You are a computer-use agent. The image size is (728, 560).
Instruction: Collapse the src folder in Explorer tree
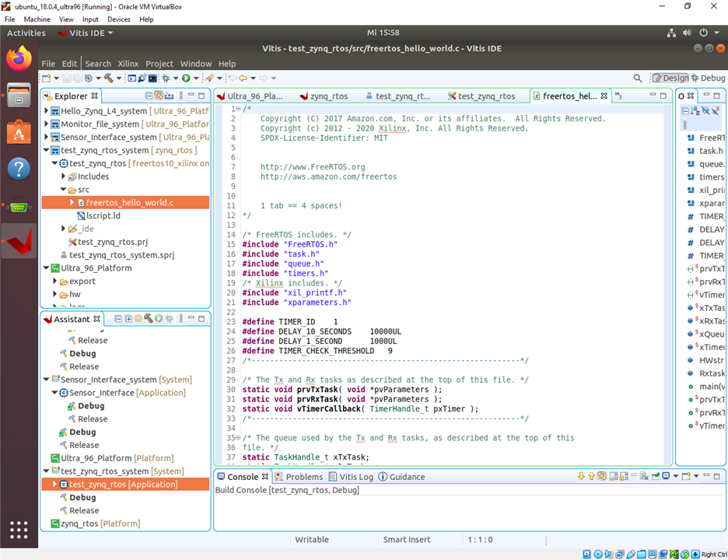pos(64,190)
